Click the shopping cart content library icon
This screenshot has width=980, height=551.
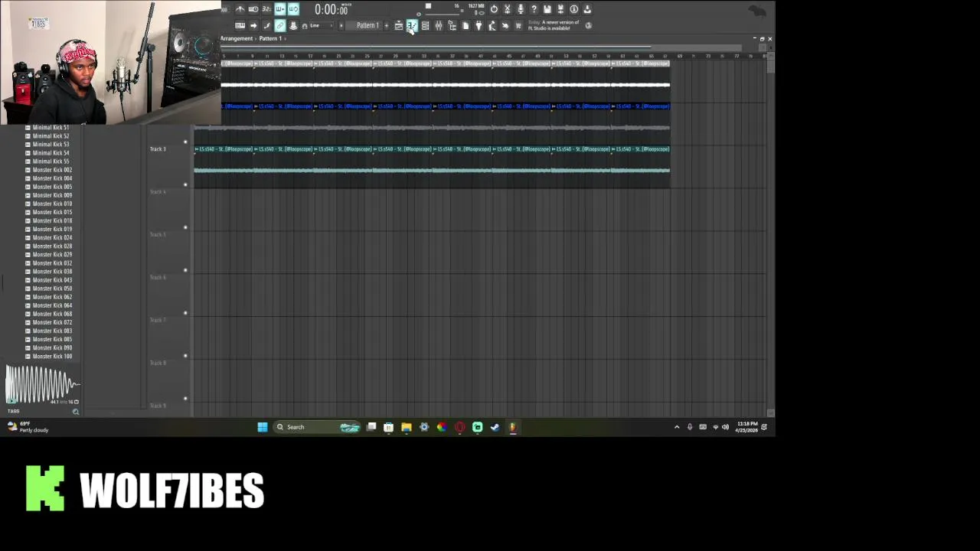click(518, 25)
